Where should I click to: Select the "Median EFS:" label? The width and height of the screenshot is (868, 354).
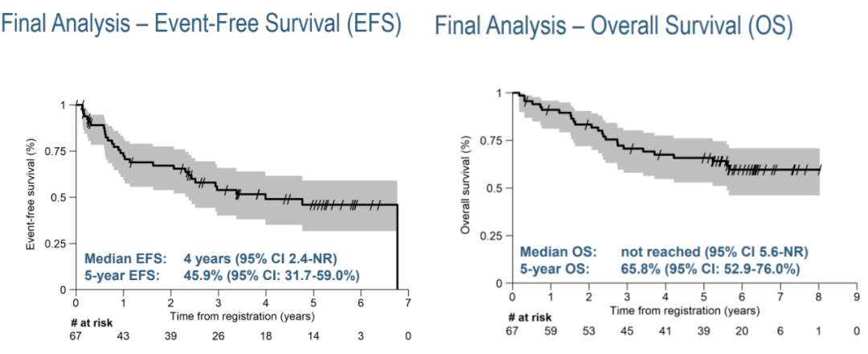[123, 259]
